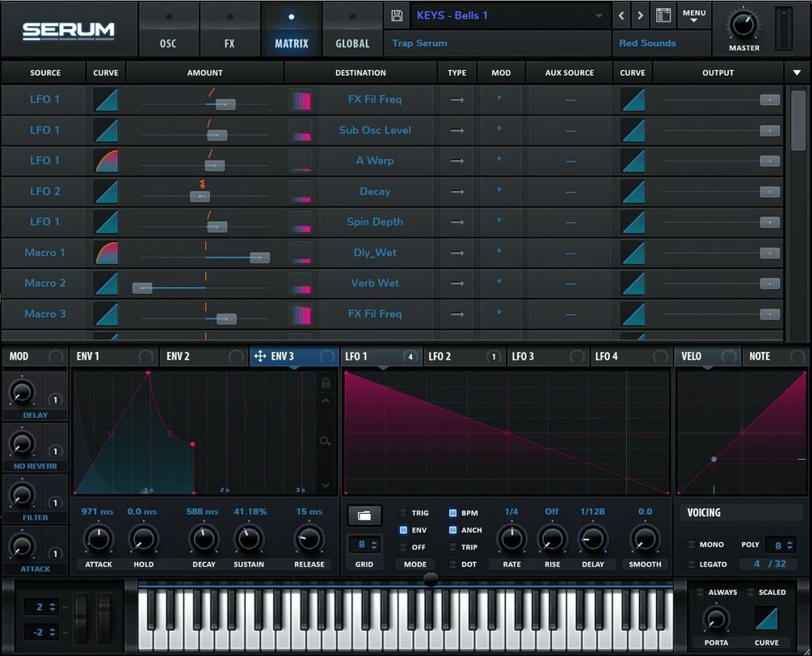
Task: Open the matrix options triangle beside OUTPUT
Action: (x=797, y=73)
